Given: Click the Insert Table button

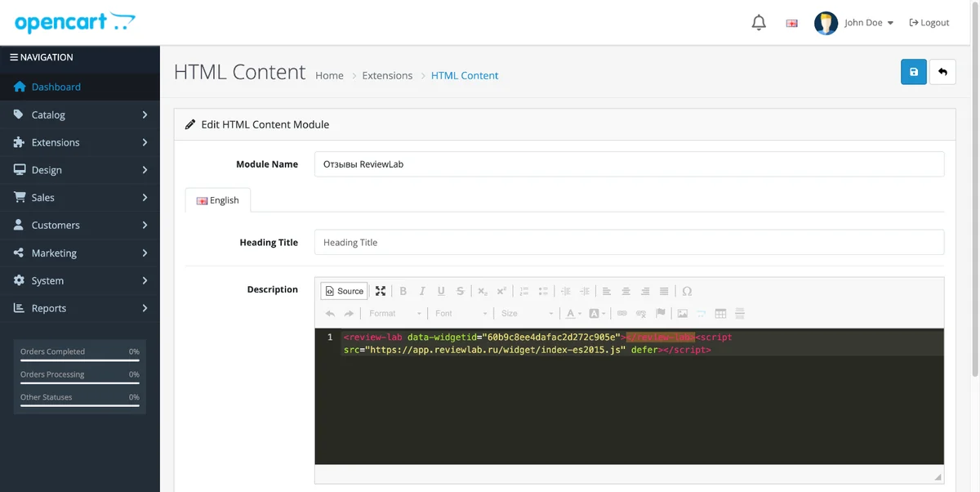Looking at the screenshot, I should click(x=721, y=313).
